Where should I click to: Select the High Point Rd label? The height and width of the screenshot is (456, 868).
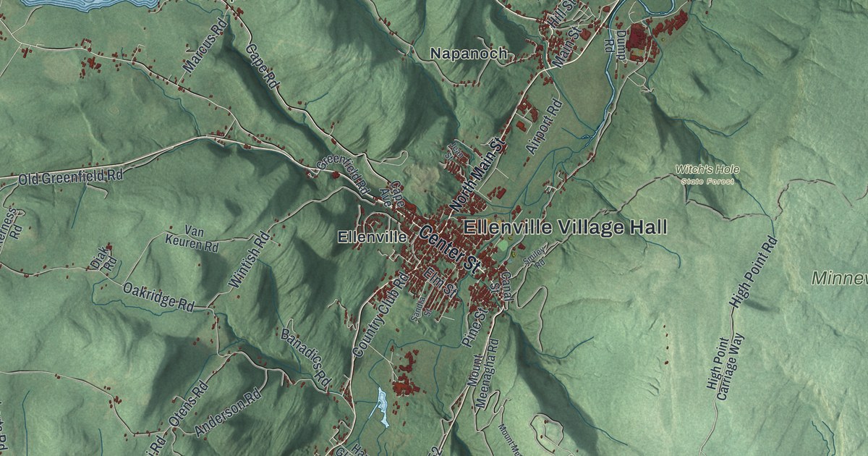coord(753,273)
